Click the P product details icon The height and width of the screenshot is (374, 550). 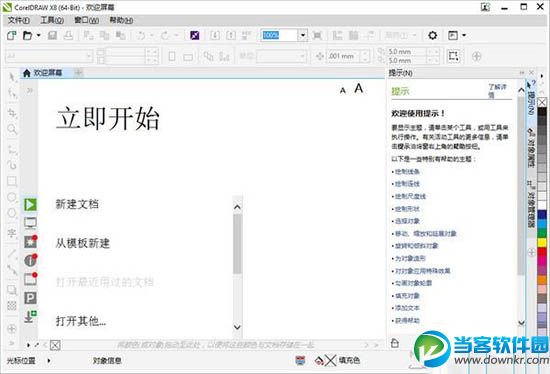point(30,298)
